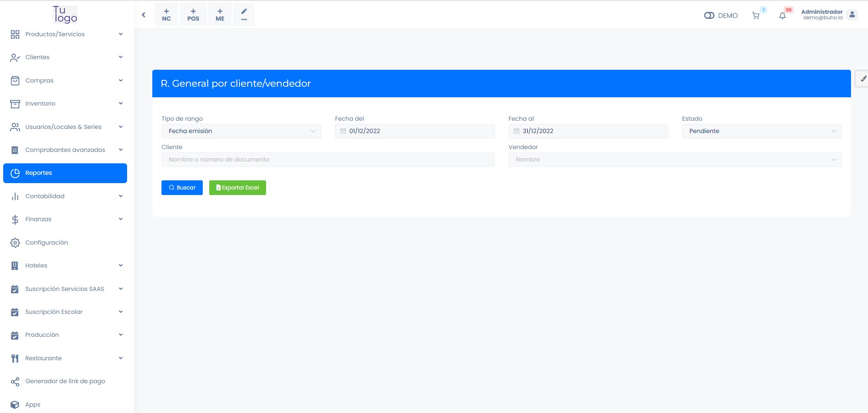Click the Cliente name input field

click(328, 160)
